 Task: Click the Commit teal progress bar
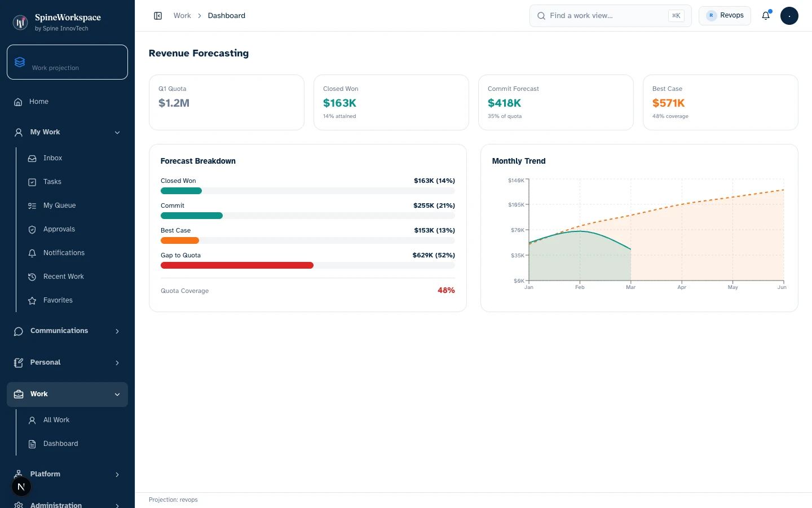pos(192,216)
